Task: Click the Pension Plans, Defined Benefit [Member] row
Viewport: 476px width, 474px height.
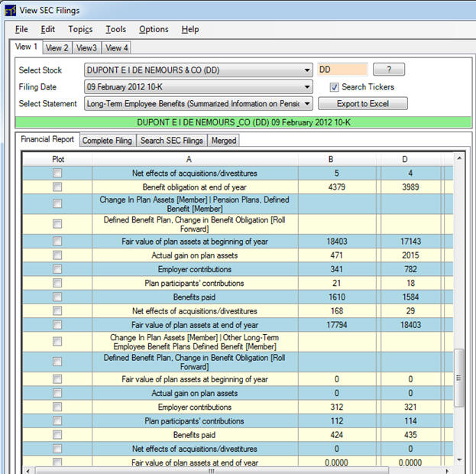Action: click(238, 204)
